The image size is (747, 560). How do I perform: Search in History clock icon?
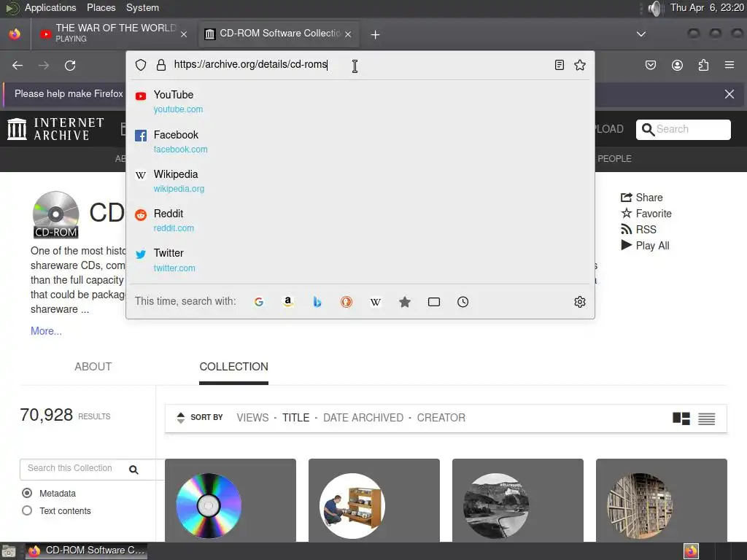click(x=463, y=302)
